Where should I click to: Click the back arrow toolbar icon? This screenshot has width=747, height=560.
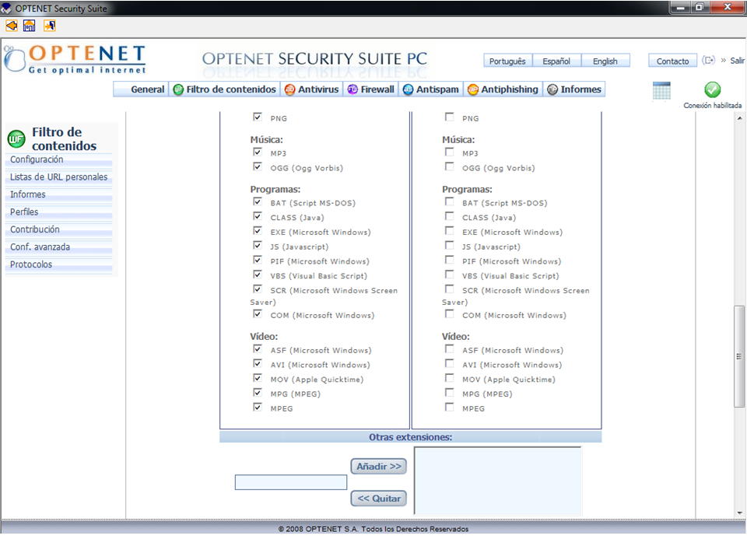click(11, 26)
